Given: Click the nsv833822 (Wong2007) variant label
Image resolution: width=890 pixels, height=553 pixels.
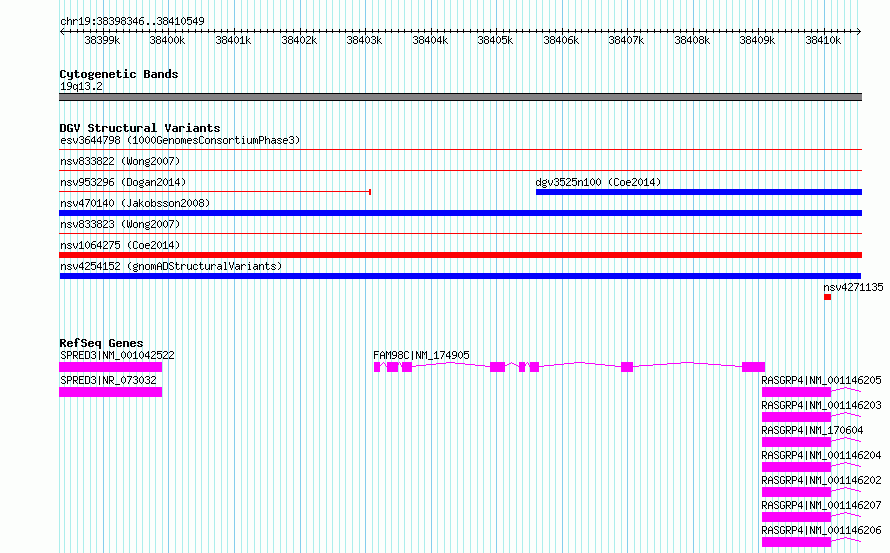Looking at the screenshot, I should (120, 161).
